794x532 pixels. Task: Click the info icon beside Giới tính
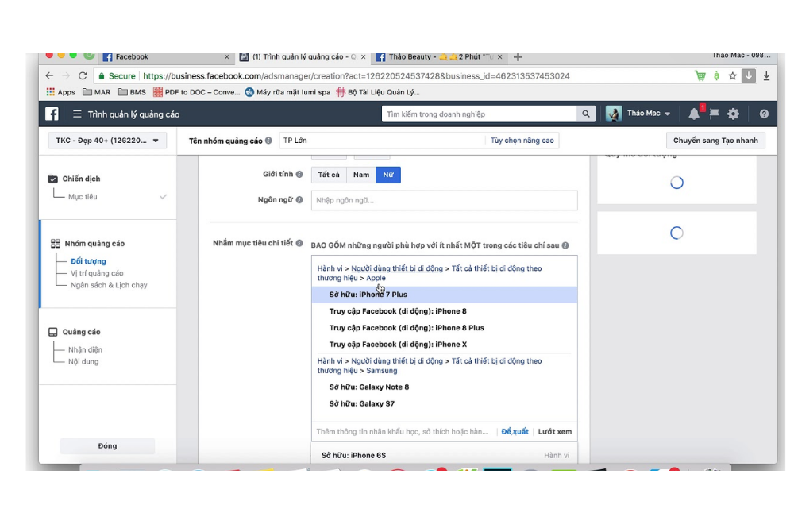299,175
